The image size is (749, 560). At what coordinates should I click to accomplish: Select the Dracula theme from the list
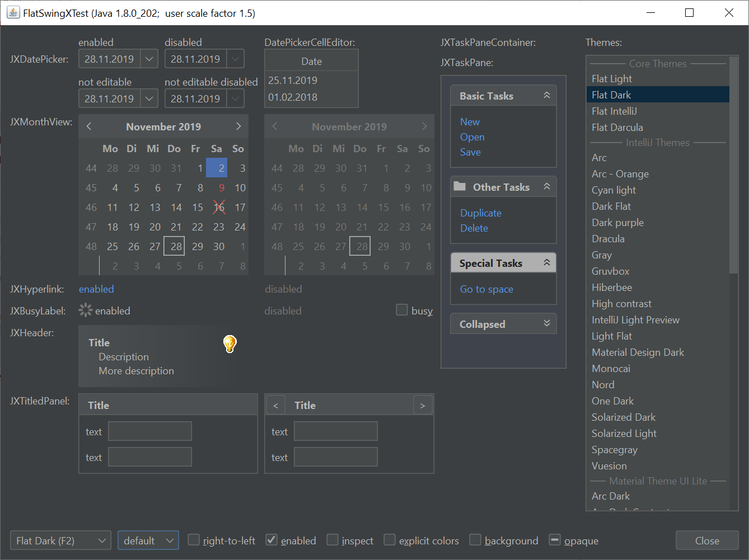608,239
